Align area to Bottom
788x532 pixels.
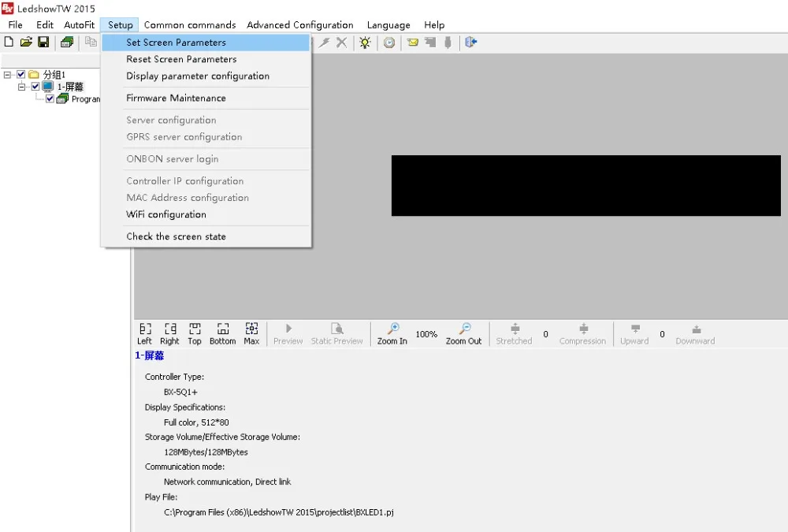[223, 334]
